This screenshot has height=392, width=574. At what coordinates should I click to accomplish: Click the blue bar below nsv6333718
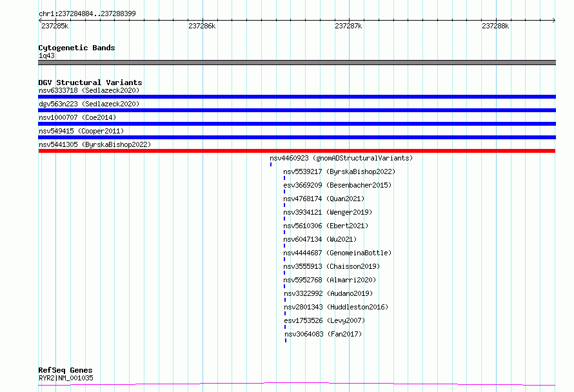[297, 97]
